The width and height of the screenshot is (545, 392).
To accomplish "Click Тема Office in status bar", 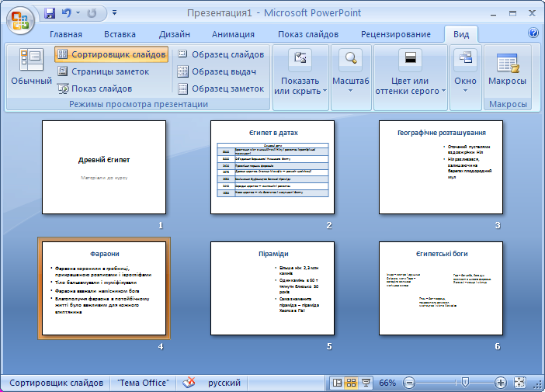I will pyautogui.click(x=143, y=383).
